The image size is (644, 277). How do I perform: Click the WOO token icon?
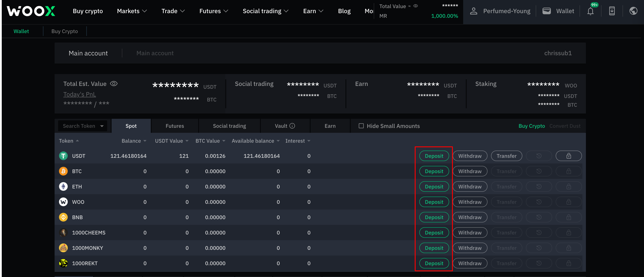point(63,202)
